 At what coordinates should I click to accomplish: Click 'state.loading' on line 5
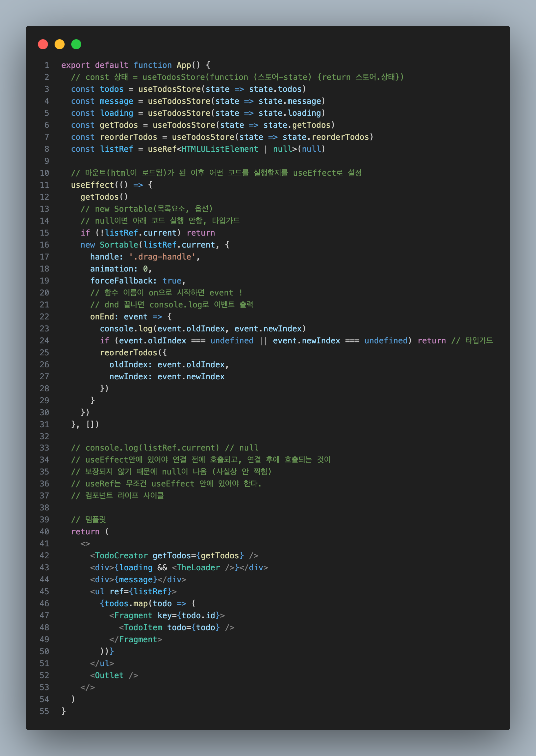290,113
